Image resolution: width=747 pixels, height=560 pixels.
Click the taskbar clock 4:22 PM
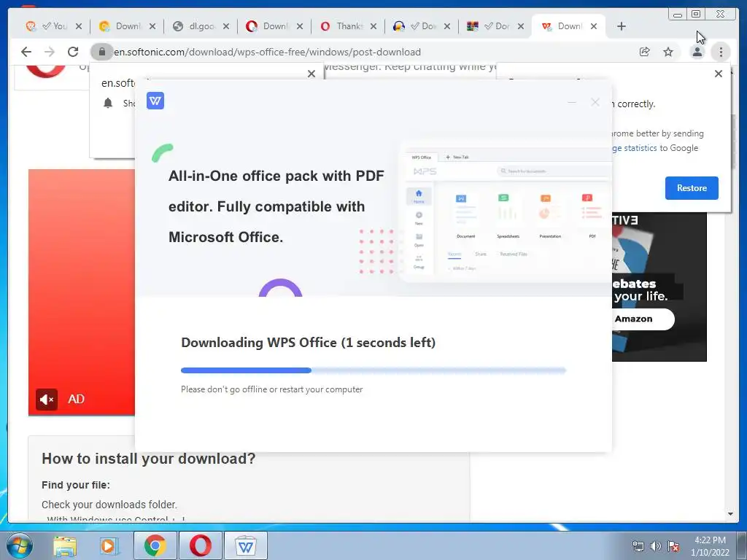click(710, 540)
